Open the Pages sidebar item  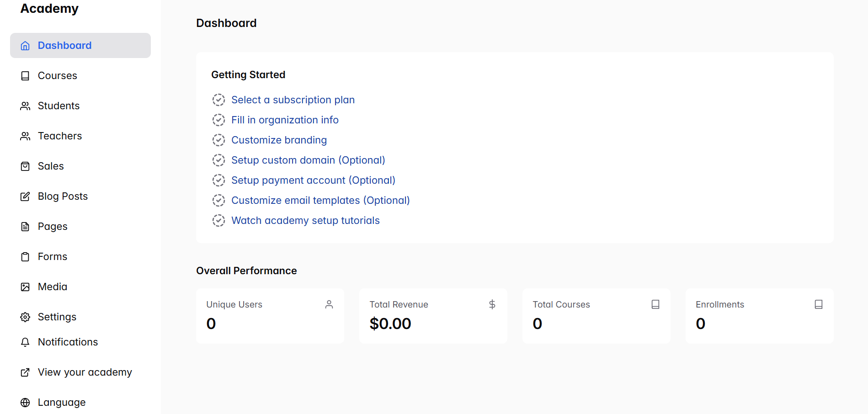coord(53,227)
